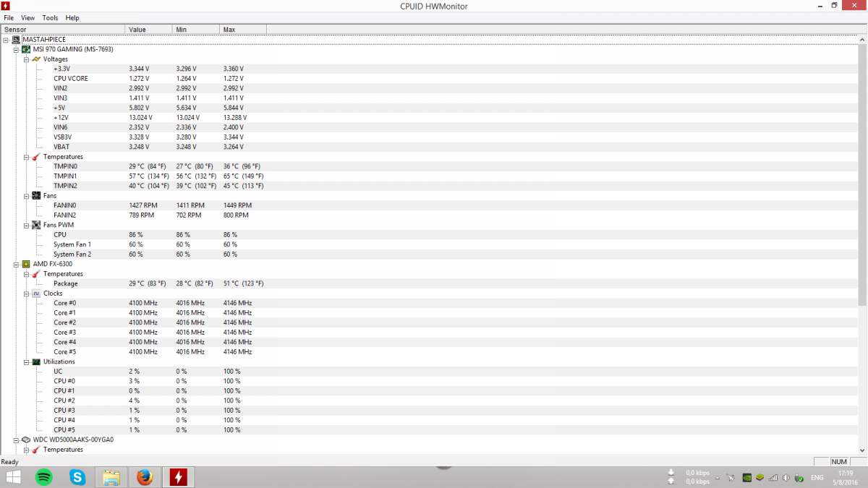Image resolution: width=868 pixels, height=488 pixels.
Task: Open the Windows Start menu
Action: (13, 477)
